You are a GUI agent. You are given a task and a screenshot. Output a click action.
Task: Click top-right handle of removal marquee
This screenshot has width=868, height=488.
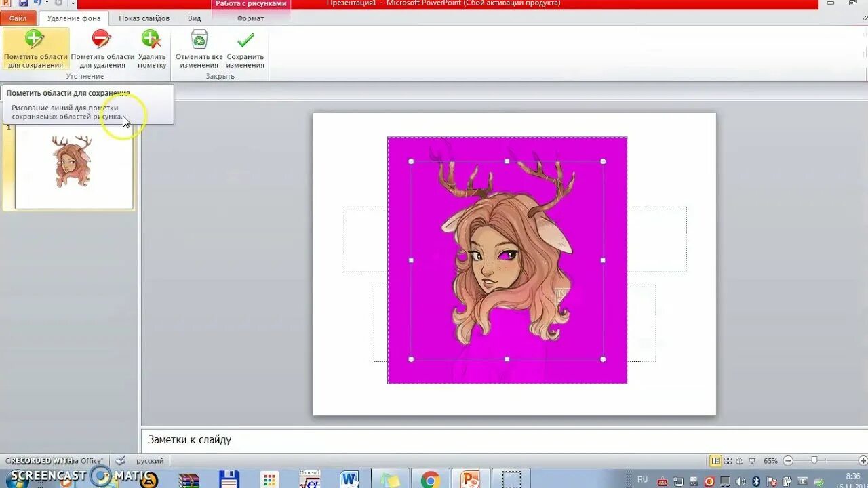pos(603,161)
